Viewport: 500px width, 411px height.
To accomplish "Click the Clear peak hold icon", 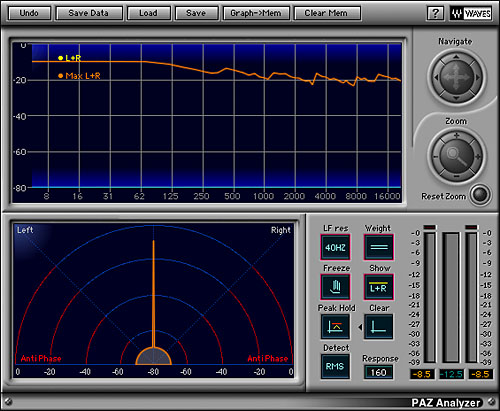I will tap(379, 327).
